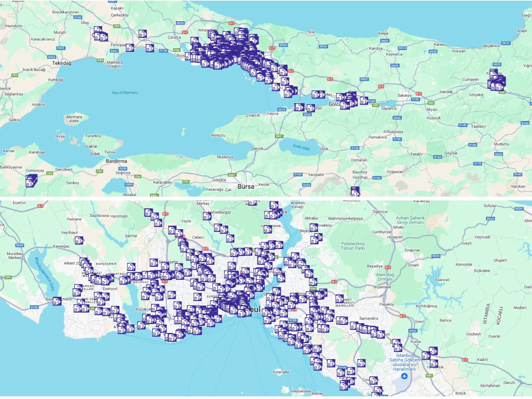Select the O-7 red highway shield near Pasaköy
Image resolution: width=532 pixels, height=399 pixels.
click(x=403, y=316)
